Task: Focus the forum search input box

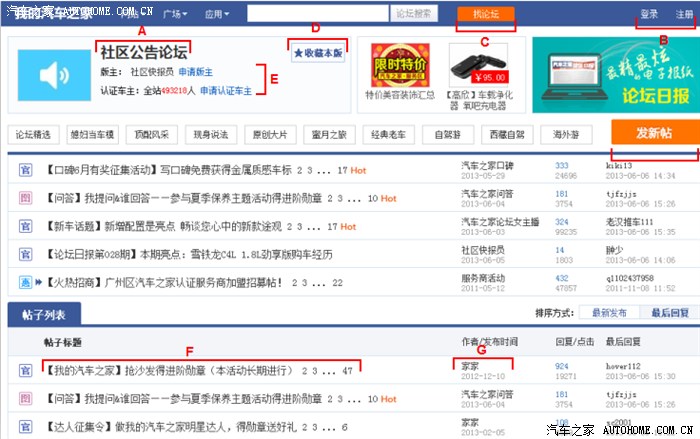Action: (x=318, y=13)
